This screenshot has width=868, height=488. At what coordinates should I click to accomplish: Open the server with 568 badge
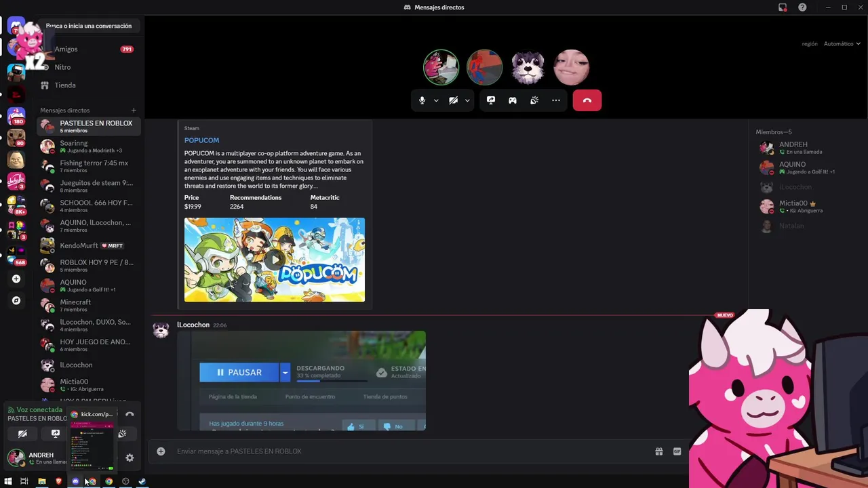16,256
